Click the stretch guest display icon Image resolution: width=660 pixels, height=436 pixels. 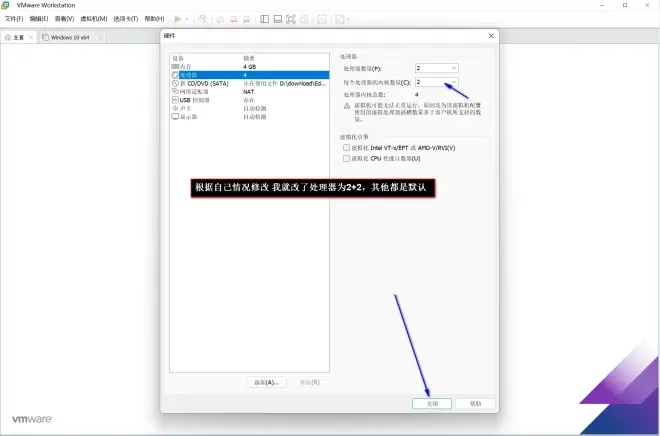[x=339, y=19]
